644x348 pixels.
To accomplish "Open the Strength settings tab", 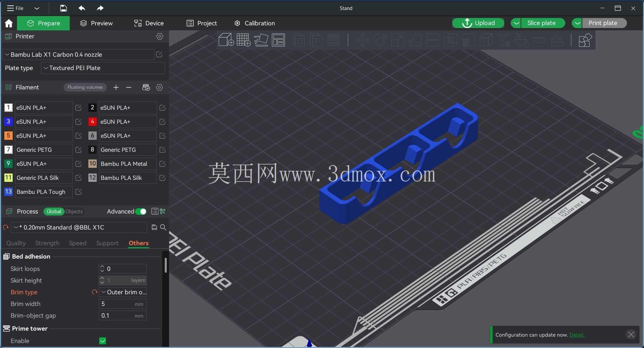I will click(x=47, y=243).
